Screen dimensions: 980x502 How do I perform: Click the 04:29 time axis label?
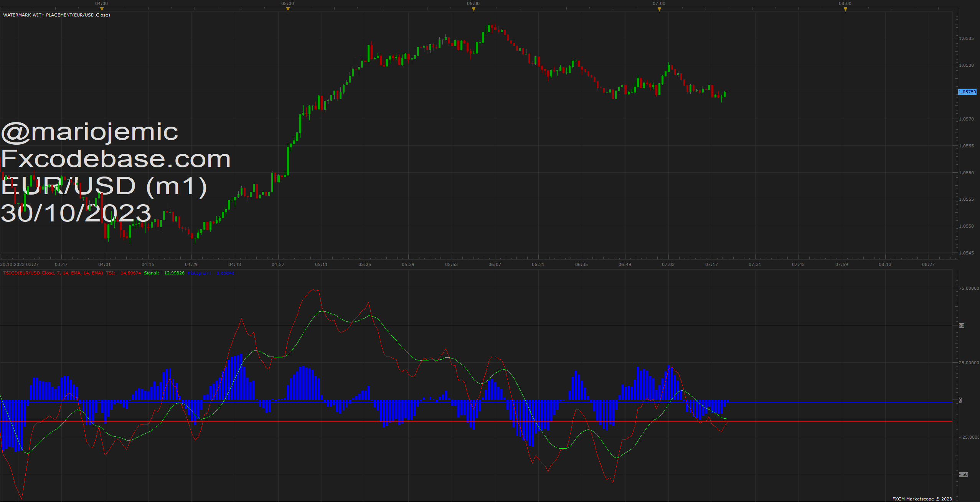[191, 264]
